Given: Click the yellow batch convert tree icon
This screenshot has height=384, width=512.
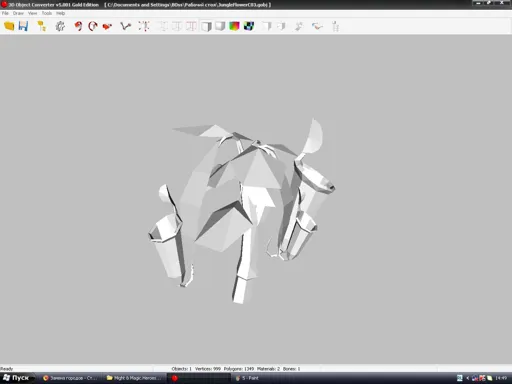Looking at the screenshot, I should [42, 26].
